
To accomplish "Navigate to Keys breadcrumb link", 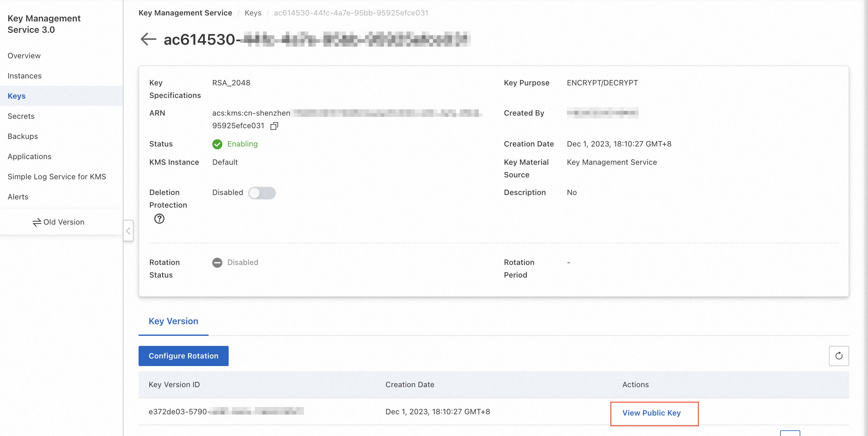I will [253, 13].
